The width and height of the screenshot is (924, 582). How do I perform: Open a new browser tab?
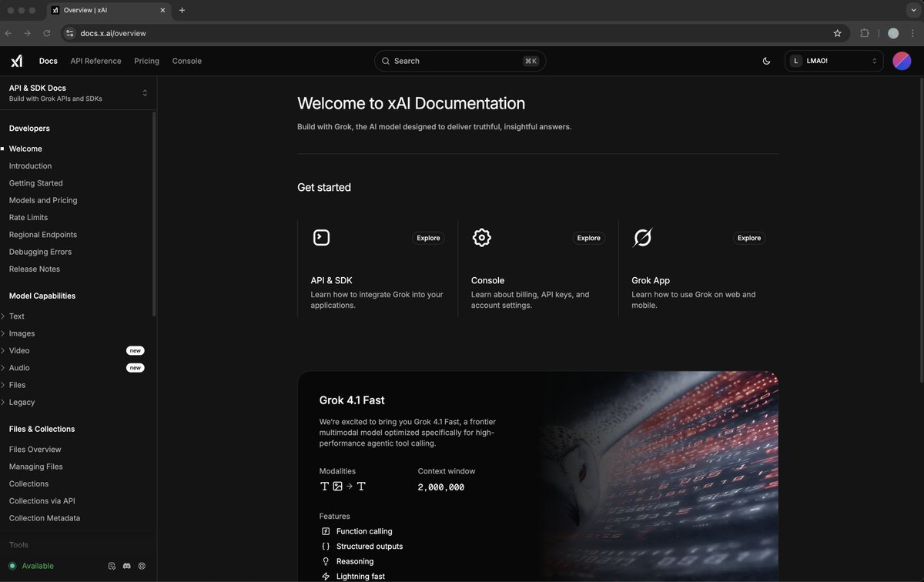point(182,10)
